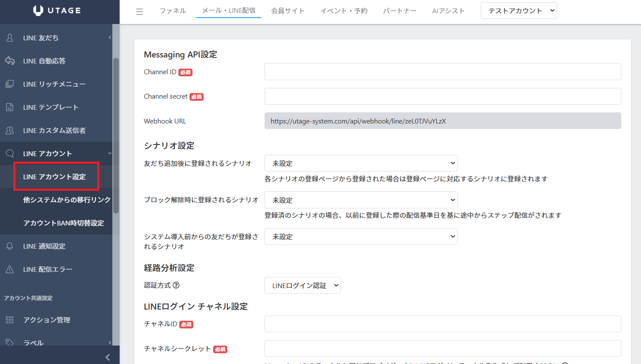Image resolution: width=641 pixels, height=364 pixels.
Task: Click the help icon beside 認証方式
Action: pyautogui.click(x=176, y=285)
